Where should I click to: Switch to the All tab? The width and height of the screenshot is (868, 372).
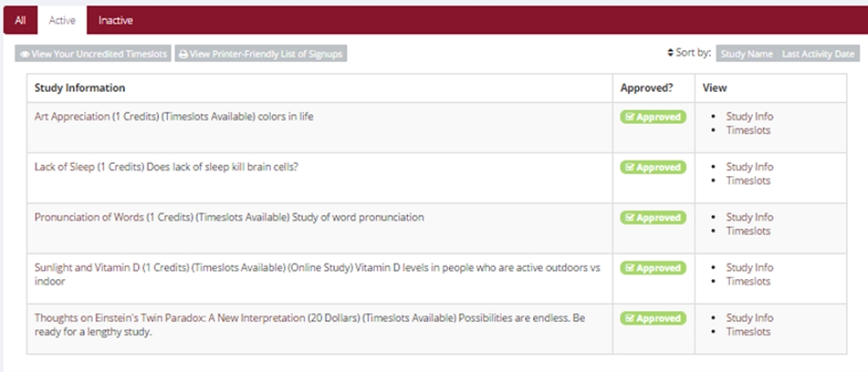point(21,21)
